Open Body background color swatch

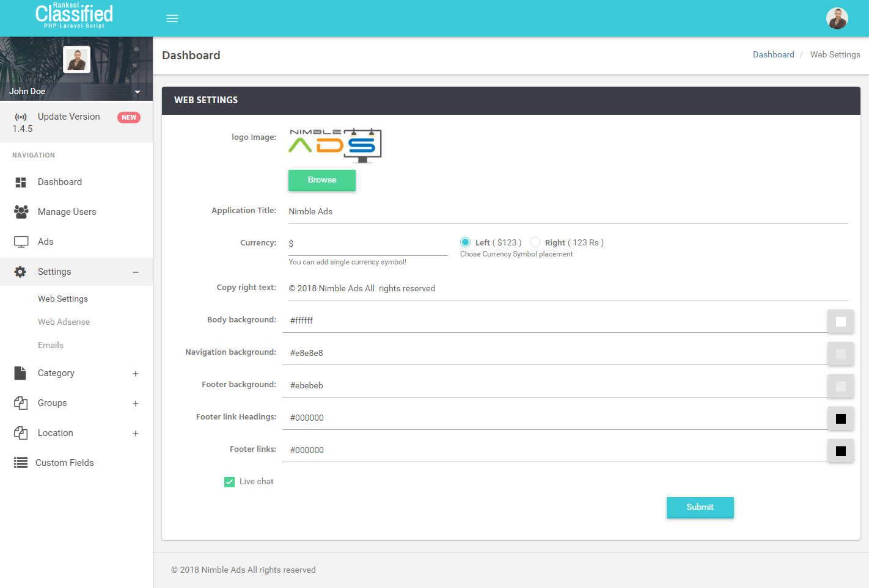tap(840, 321)
